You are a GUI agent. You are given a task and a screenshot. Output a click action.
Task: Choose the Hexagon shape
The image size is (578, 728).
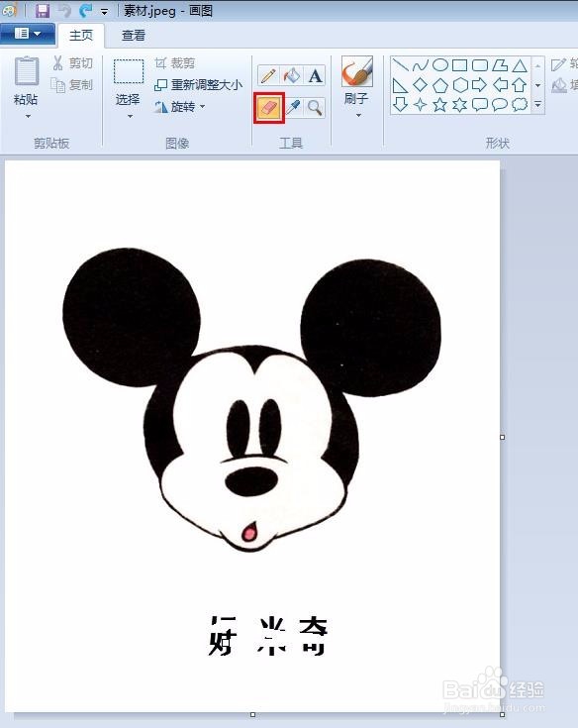(x=459, y=85)
